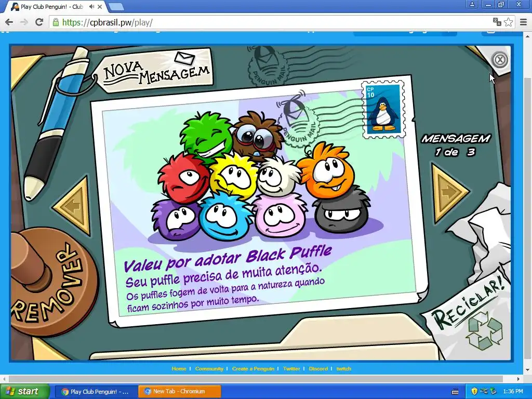Screen dimensions: 532x399
Task: Open the Home footer link
Action: [x=179, y=369]
